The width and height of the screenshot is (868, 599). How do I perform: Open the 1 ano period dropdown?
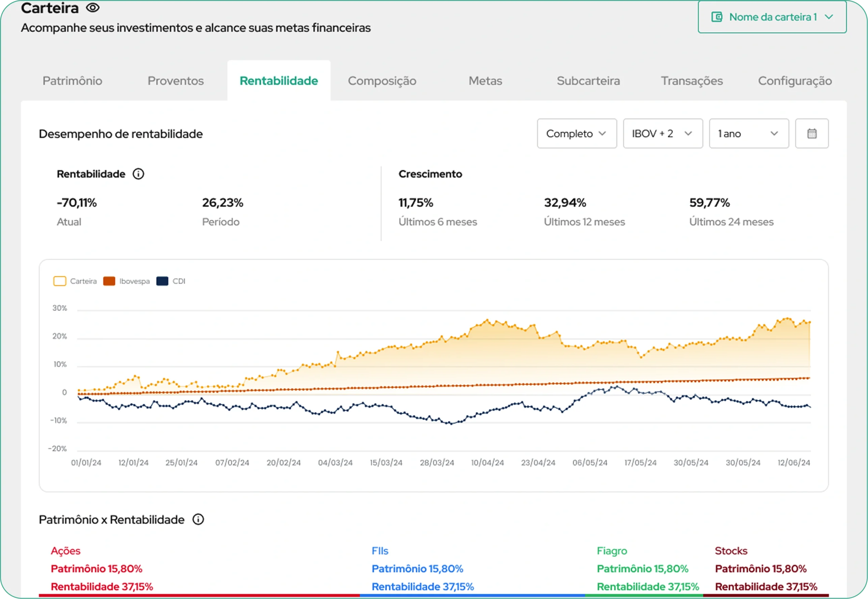pos(749,133)
